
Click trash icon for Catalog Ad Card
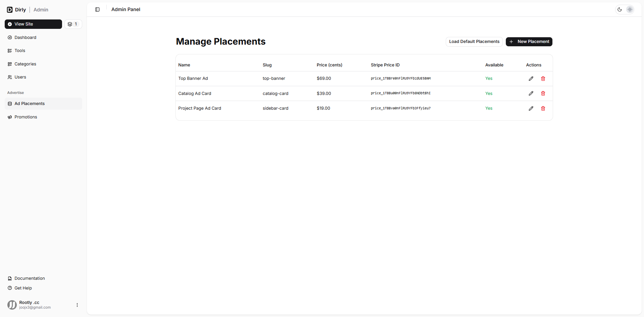pos(543,93)
